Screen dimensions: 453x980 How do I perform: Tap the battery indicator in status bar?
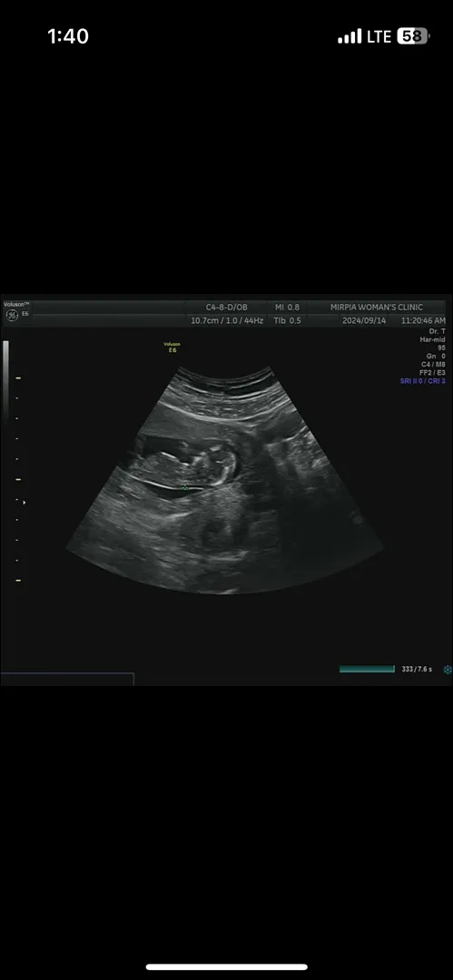(412, 36)
